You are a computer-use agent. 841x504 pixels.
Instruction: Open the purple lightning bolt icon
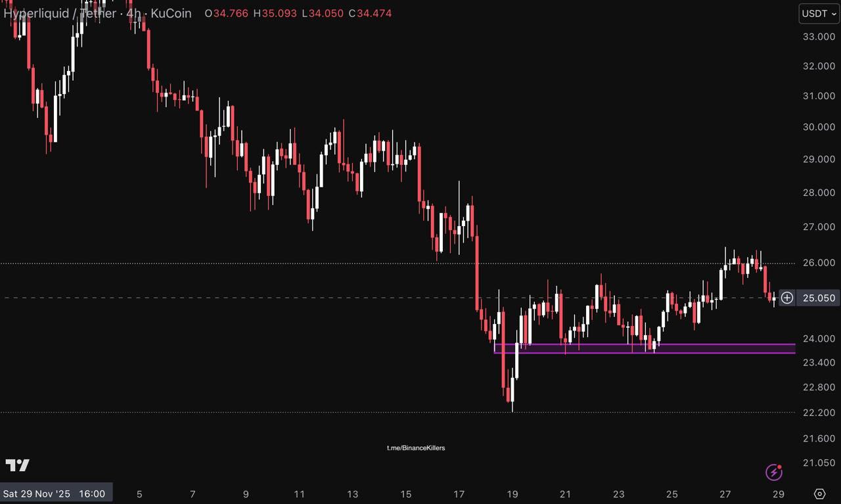pos(774,472)
